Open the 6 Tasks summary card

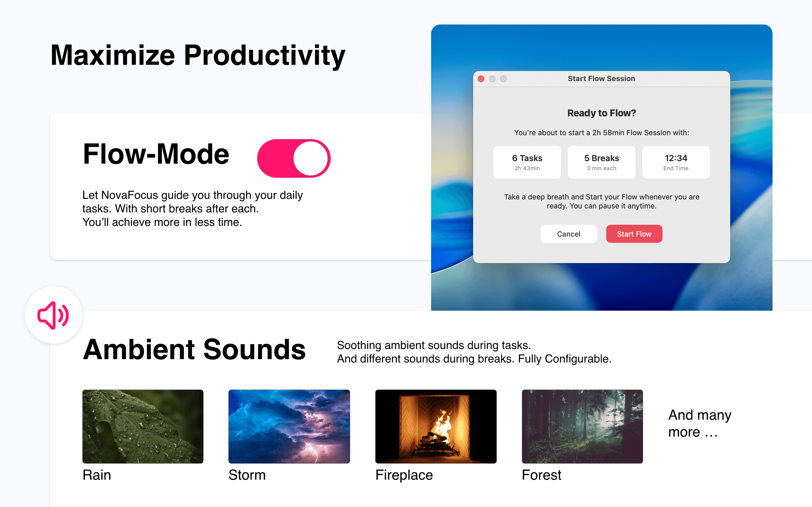click(527, 162)
